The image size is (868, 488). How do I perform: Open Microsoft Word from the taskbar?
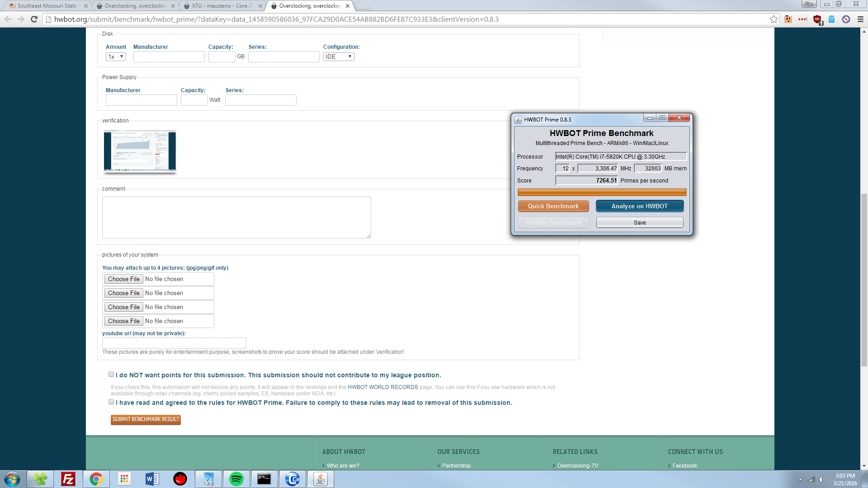click(152, 479)
